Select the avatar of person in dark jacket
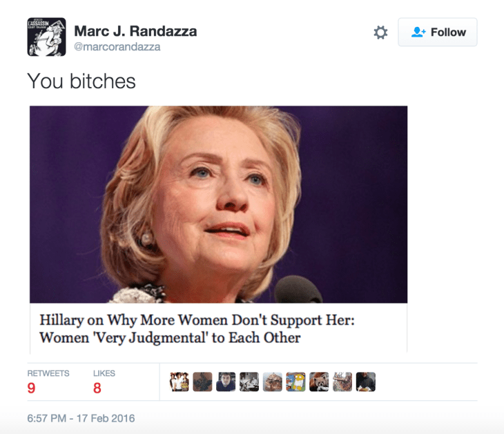Screen dimensions: 504x434 tap(366, 382)
